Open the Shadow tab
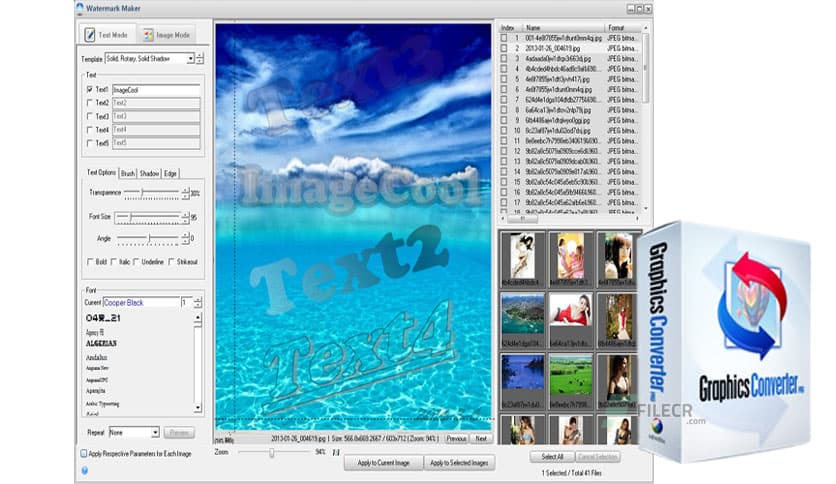Screen dimensions: 836x484 [x=149, y=173]
